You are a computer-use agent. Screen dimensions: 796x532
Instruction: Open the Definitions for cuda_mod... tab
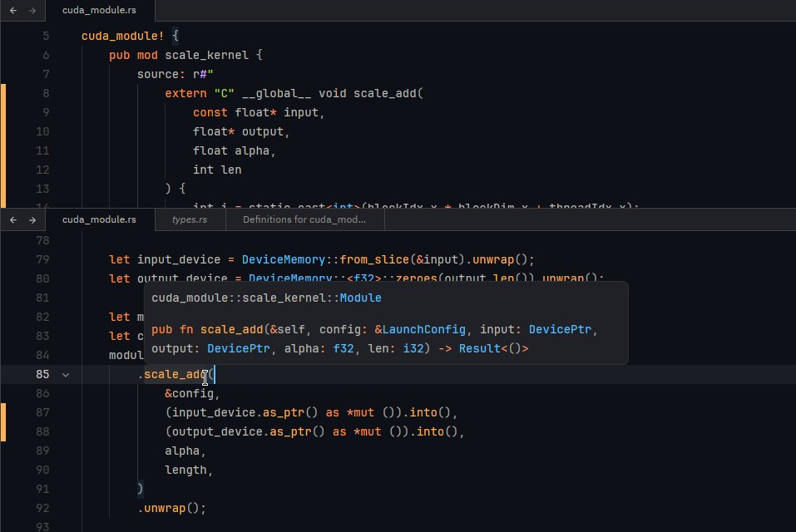tap(304, 219)
